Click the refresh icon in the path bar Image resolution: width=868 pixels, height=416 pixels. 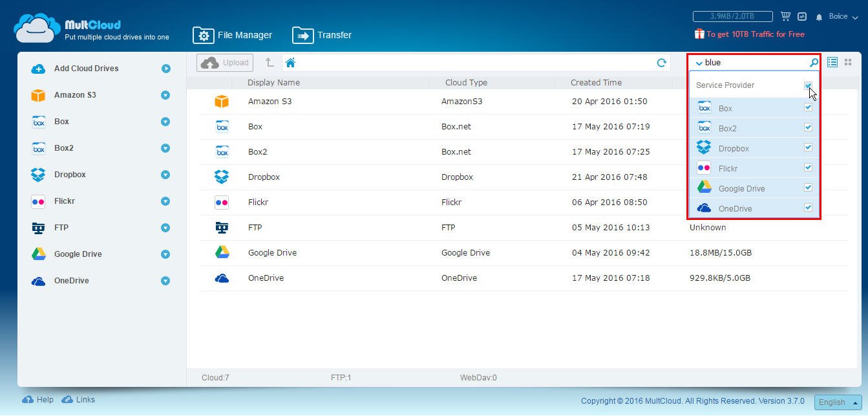pos(661,63)
